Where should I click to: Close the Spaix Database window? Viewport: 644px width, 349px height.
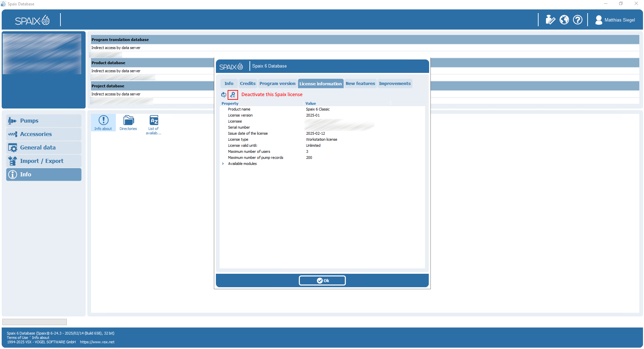coord(636,4)
